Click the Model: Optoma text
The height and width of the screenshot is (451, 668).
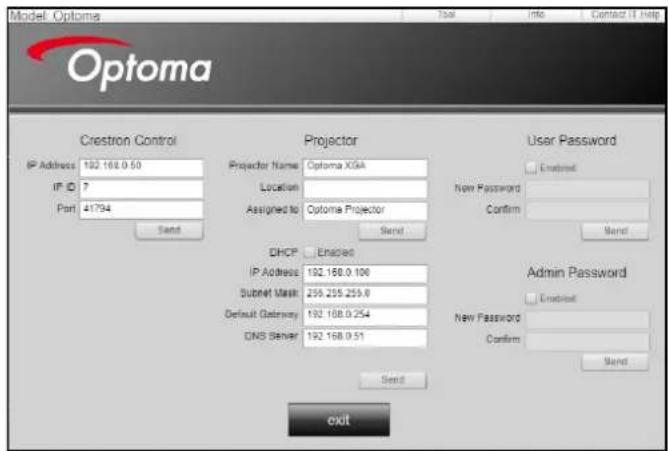pos(55,16)
